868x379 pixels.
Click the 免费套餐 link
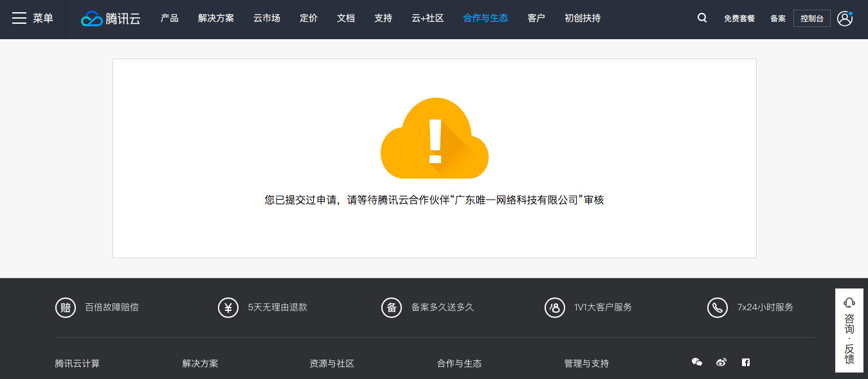(x=739, y=19)
